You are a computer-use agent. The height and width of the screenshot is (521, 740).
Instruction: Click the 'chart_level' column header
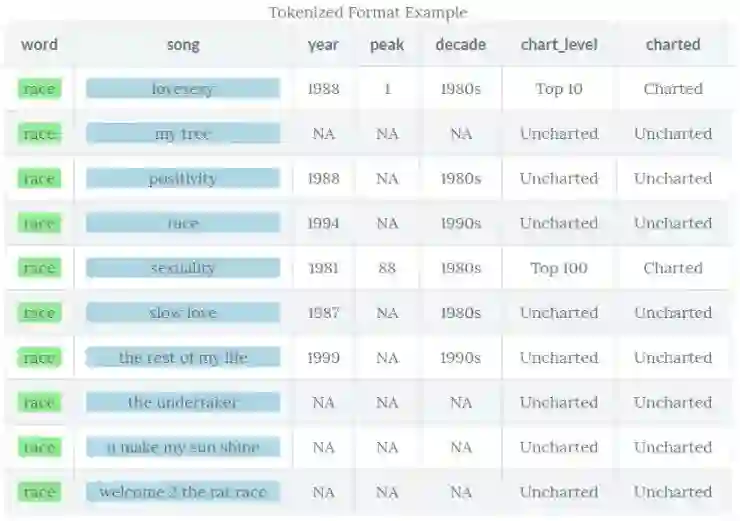coord(558,44)
